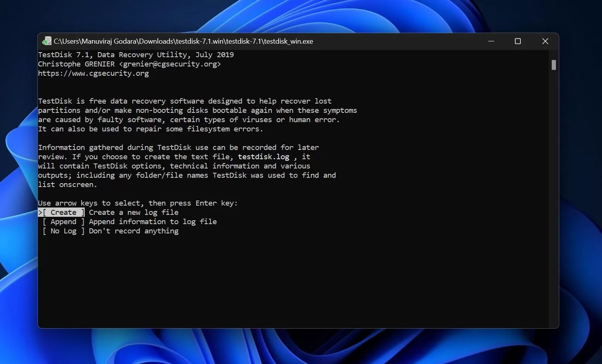602x364 pixels.
Task: Click the grenier@cgsecurity.org email text
Action: [170, 64]
